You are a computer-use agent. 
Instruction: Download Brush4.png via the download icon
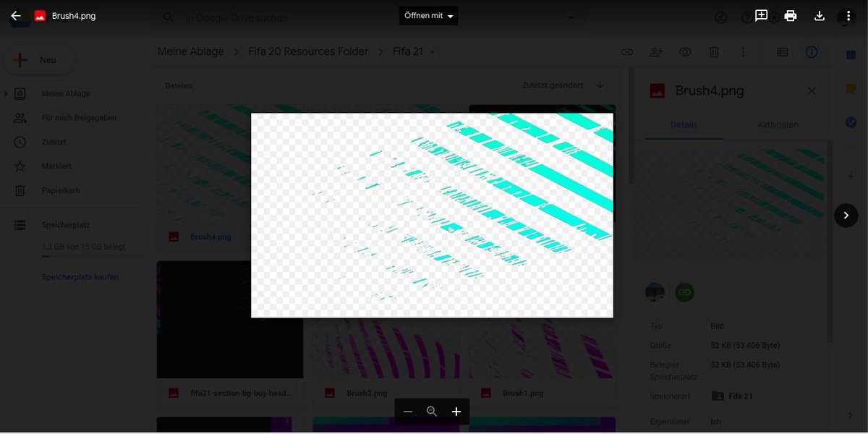[820, 16]
